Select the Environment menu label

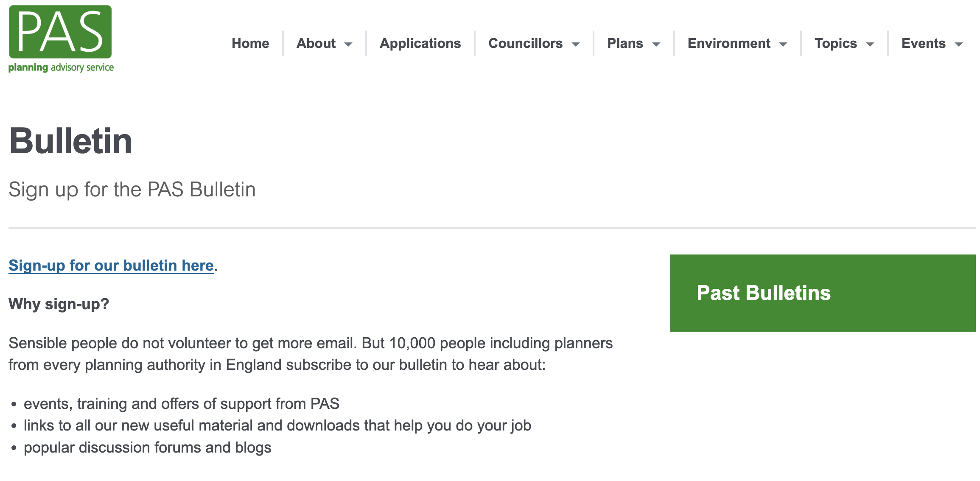[729, 43]
